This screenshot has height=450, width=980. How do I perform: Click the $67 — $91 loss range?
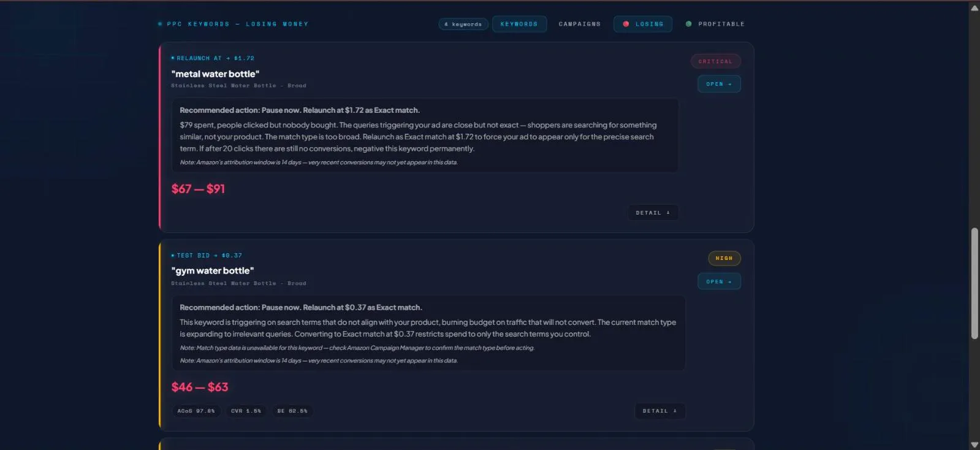click(x=198, y=189)
